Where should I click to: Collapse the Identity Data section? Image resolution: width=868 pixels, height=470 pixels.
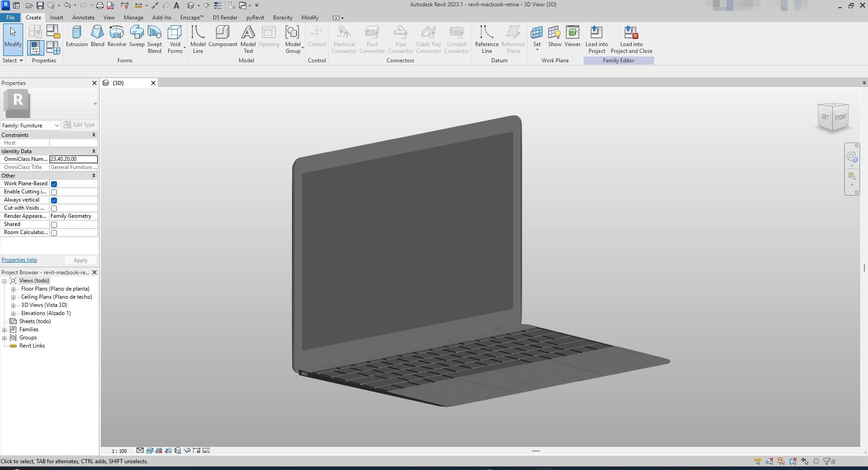pos(94,151)
